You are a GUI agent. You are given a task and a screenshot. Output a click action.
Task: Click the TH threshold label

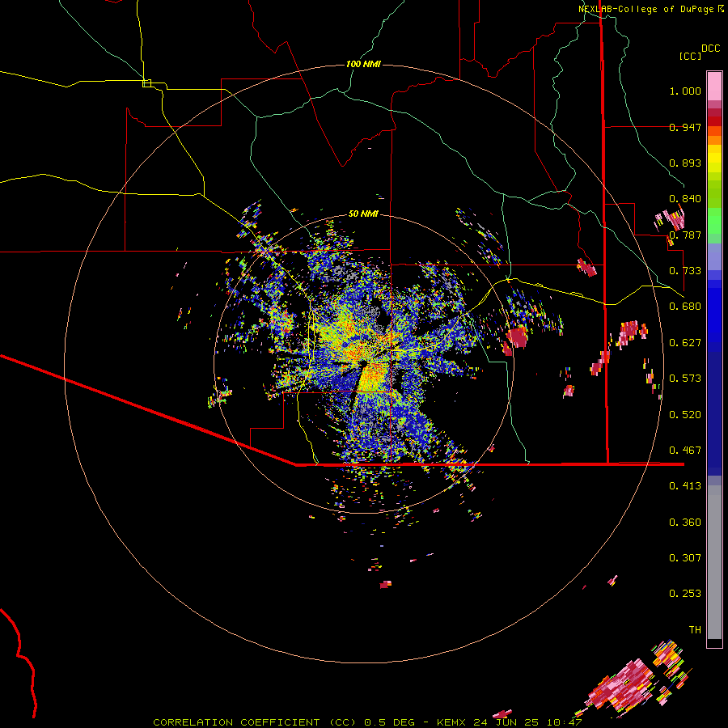[695, 630]
